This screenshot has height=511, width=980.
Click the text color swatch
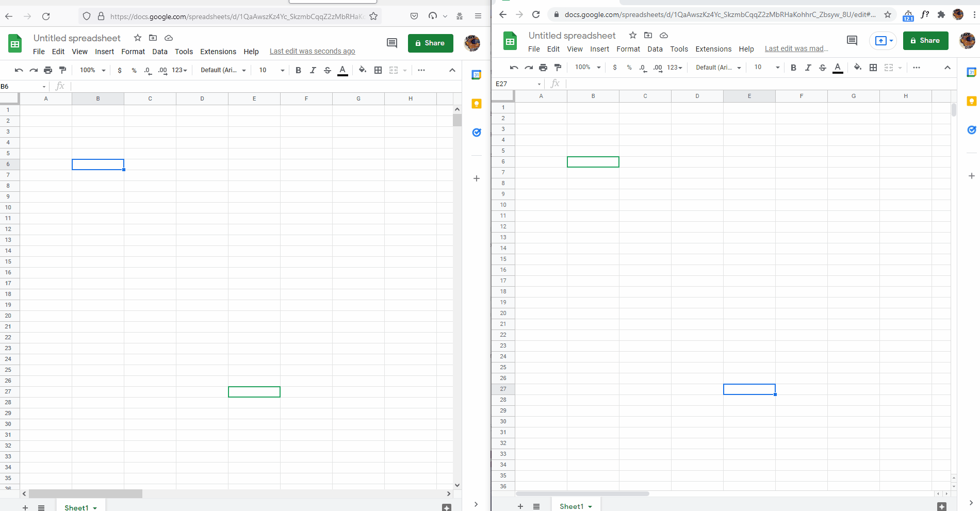point(342,70)
